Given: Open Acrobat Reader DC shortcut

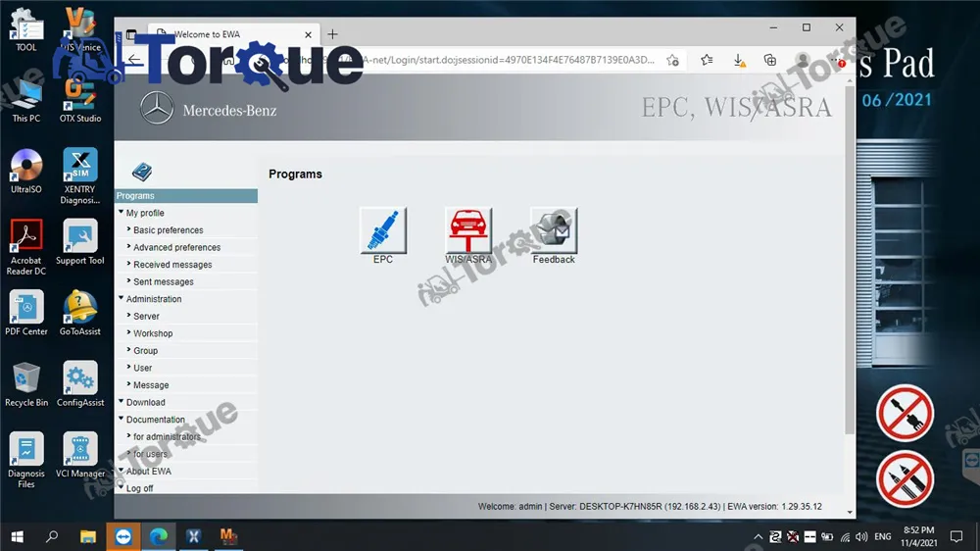Looking at the screenshot, I should point(26,248).
